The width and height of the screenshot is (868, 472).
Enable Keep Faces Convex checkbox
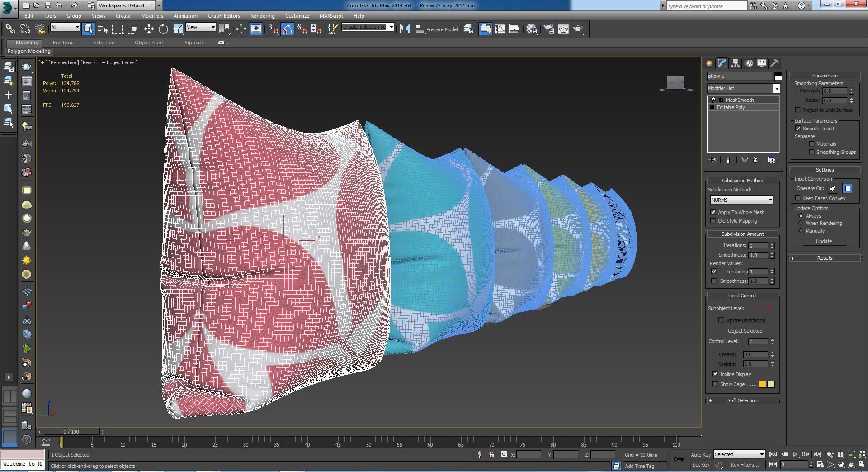coord(798,198)
